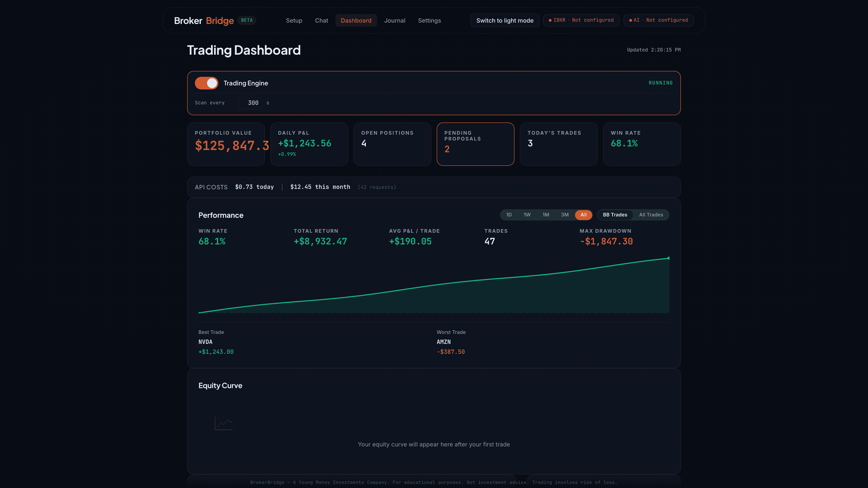Click the $0.73 today API cost
Image resolution: width=868 pixels, height=488 pixels.
254,187
